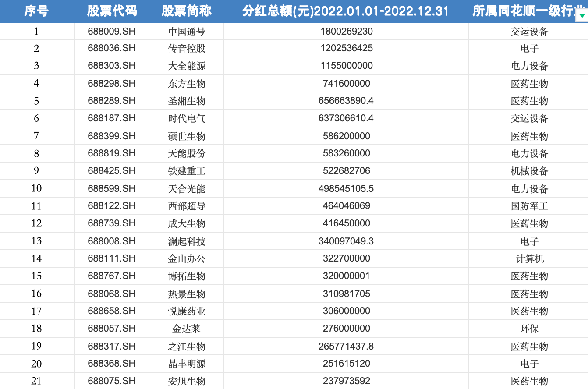Click dividend amount 656663890.4
This screenshot has width=588, height=389.
click(x=346, y=101)
